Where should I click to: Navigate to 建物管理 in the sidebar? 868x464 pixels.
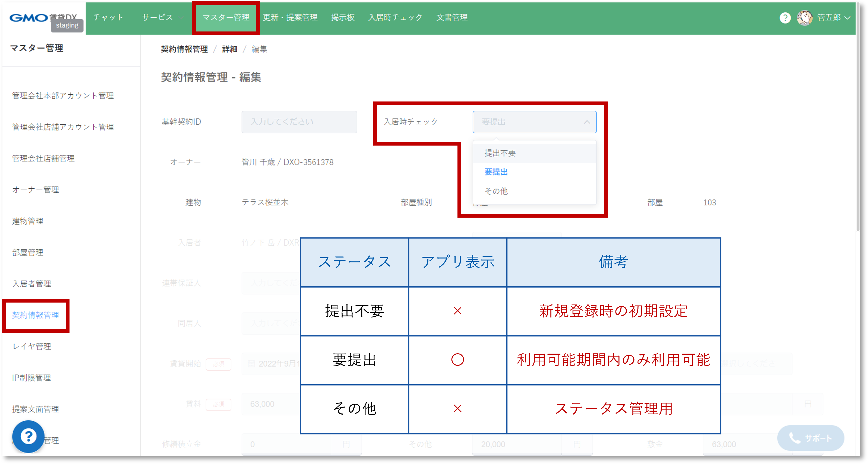point(27,221)
